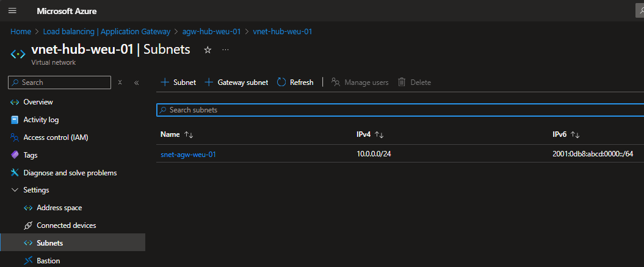Open Overview in the left menu
The image size is (644, 267).
38,102
